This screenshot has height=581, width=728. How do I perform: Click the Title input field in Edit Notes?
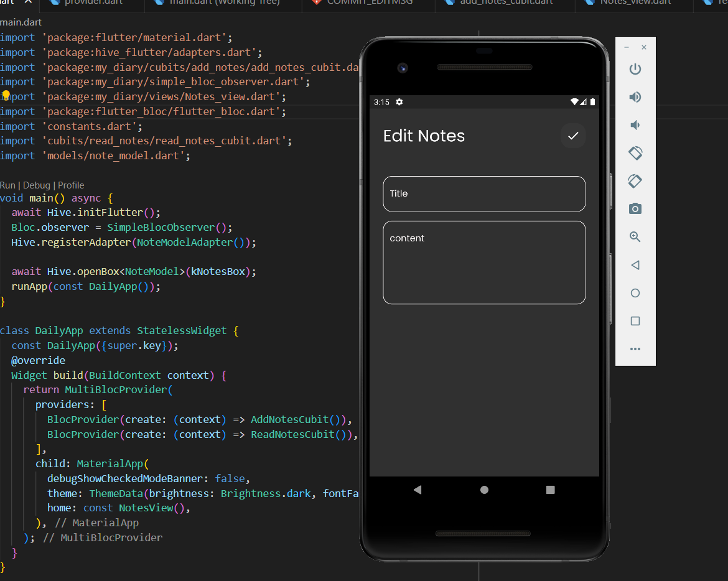(x=484, y=193)
